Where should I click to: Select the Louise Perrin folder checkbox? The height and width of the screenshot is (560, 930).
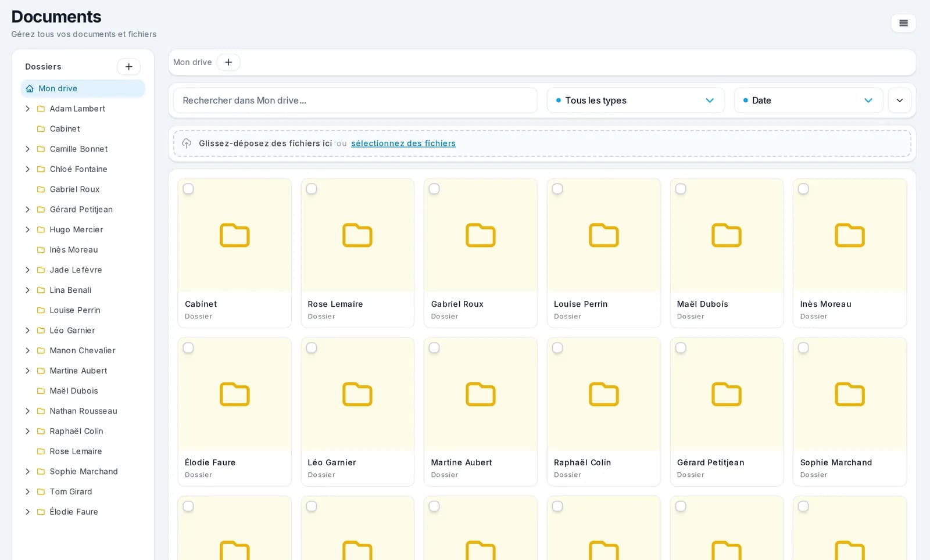[557, 189]
